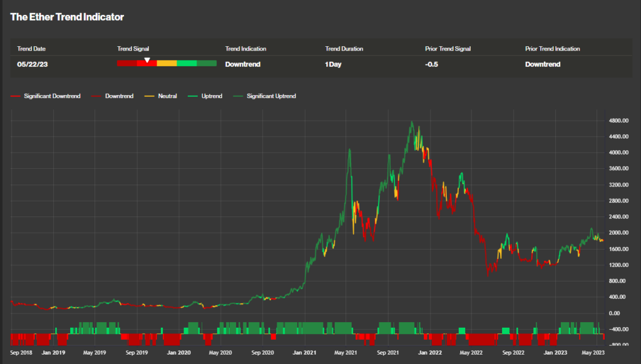Click the May 2022 x-axis label
The height and width of the screenshot is (364, 641).
(471, 353)
